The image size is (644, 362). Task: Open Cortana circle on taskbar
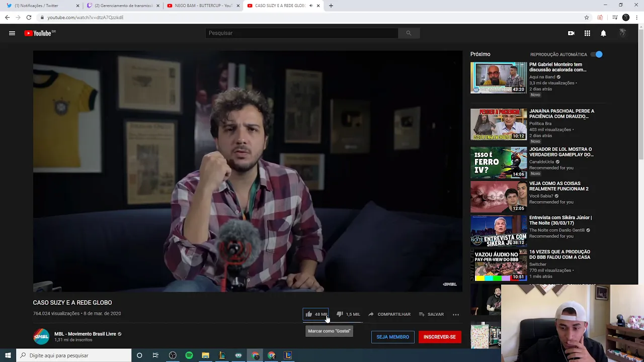139,355
